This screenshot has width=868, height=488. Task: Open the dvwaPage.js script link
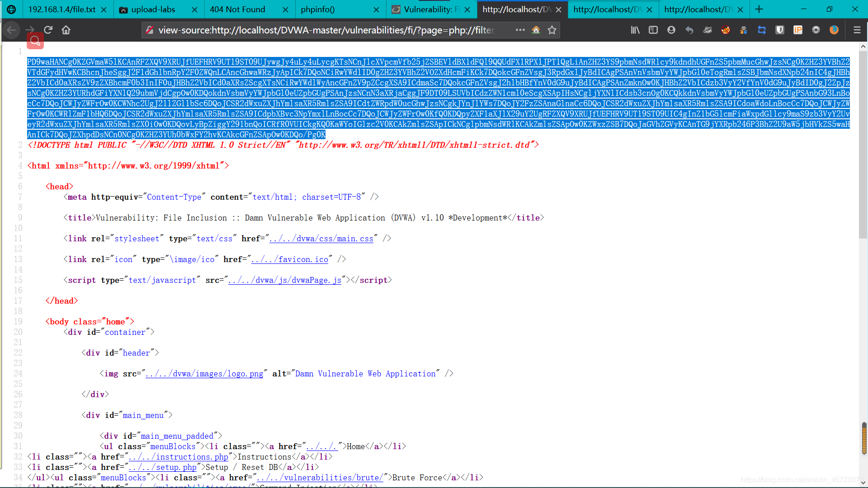pyautogui.click(x=285, y=280)
